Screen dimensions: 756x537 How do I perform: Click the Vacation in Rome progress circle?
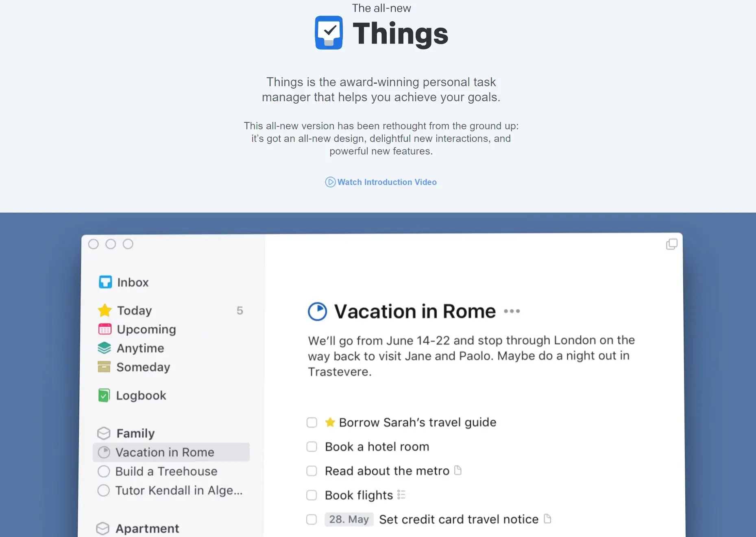point(318,312)
